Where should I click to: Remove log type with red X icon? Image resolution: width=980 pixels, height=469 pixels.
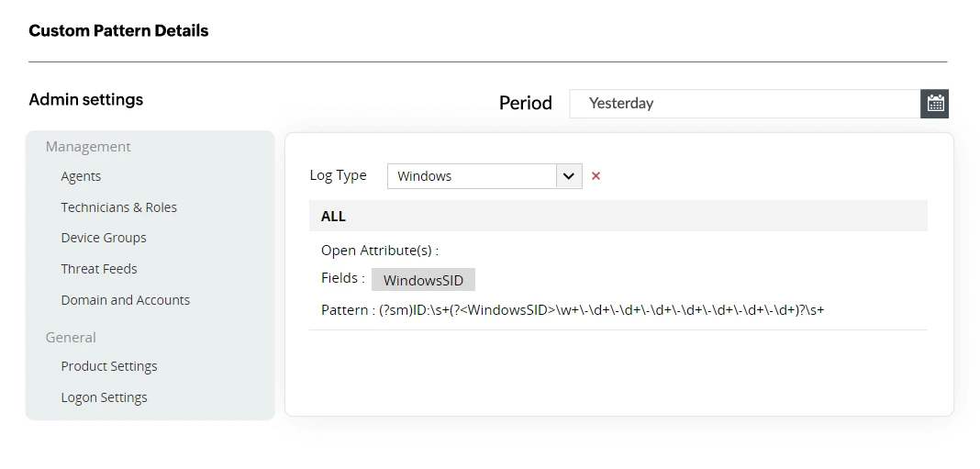click(x=596, y=176)
